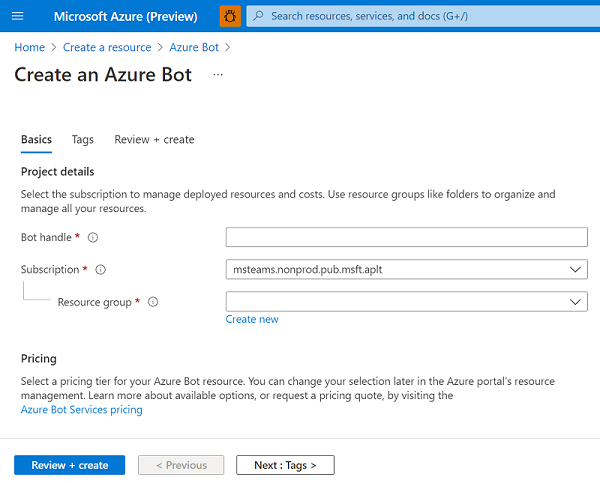600x483 pixels.
Task: Switch to the Tags tab
Action: click(x=82, y=140)
